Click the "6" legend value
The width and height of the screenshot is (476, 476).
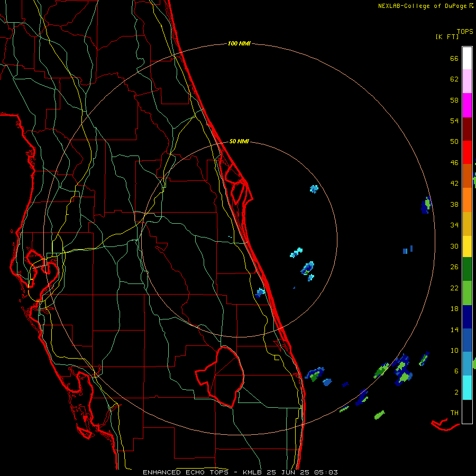click(456, 371)
